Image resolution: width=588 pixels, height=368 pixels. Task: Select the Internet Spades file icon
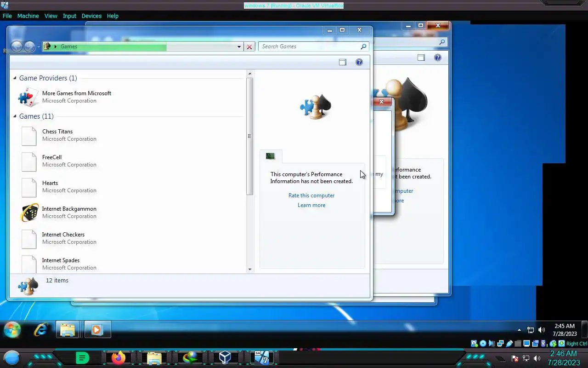coord(29,264)
